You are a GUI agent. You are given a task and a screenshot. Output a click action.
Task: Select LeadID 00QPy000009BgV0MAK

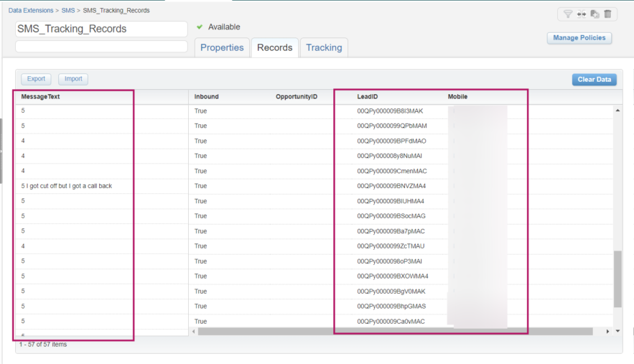tap(391, 291)
